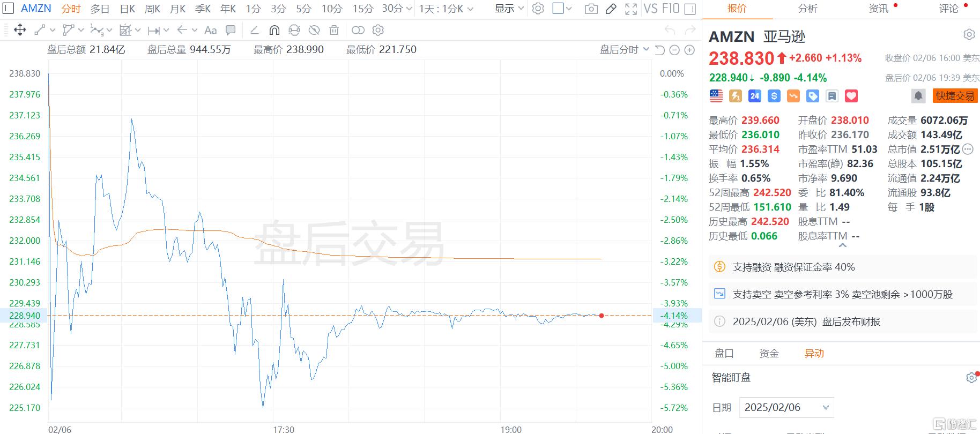This screenshot has width=980, height=434.
Task: Click the 5分 interval button
Action: click(x=303, y=9)
